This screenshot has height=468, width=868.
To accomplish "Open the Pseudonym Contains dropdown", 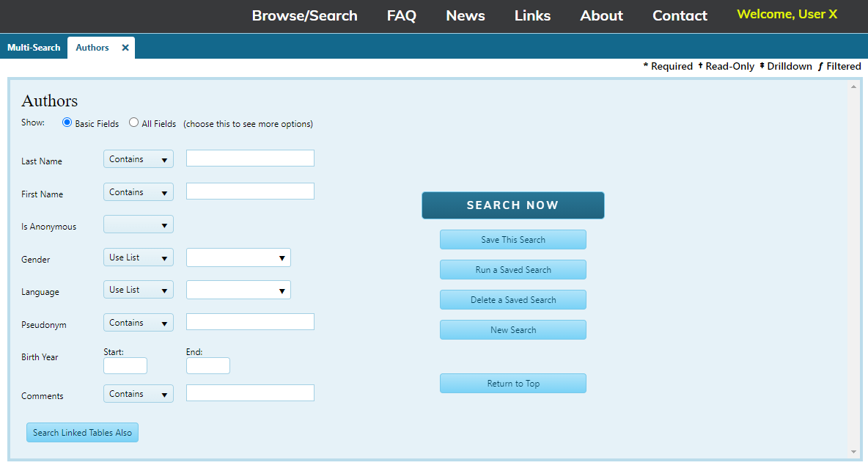I will tap(139, 323).
